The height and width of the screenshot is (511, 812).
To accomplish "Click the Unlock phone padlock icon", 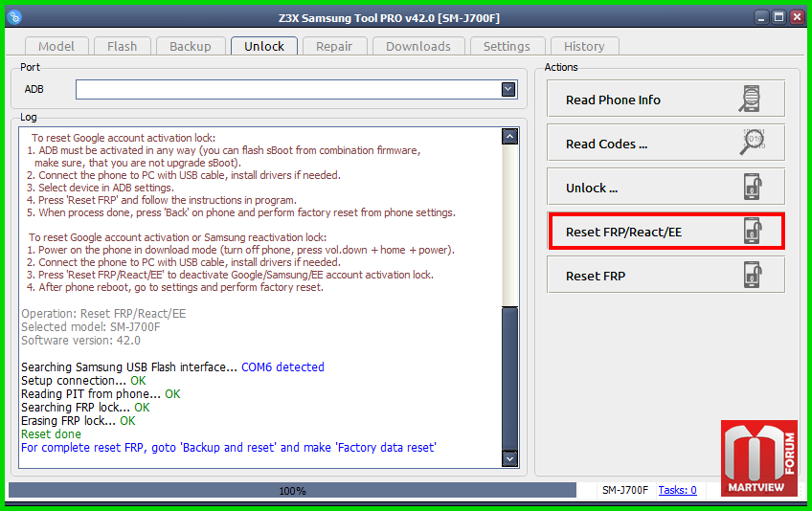I will tap(753, 187).
